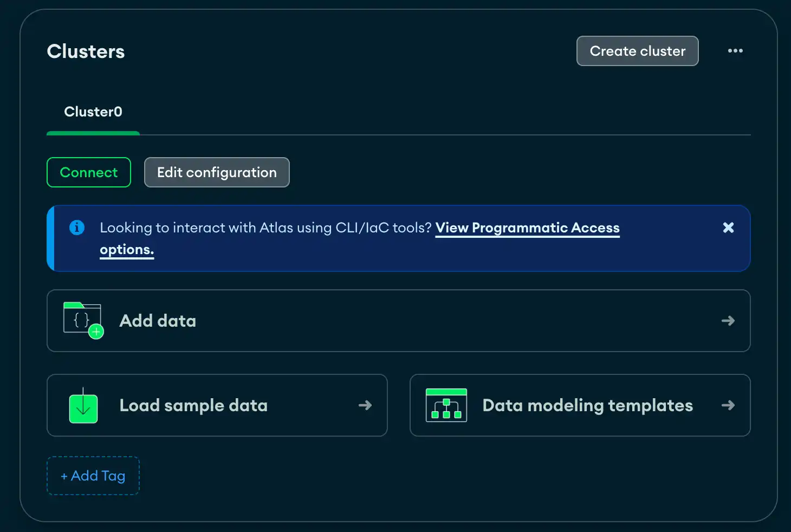Switch to the Cluster0 tab
This screenshot has width=791, height=532.
pos(93,112)
